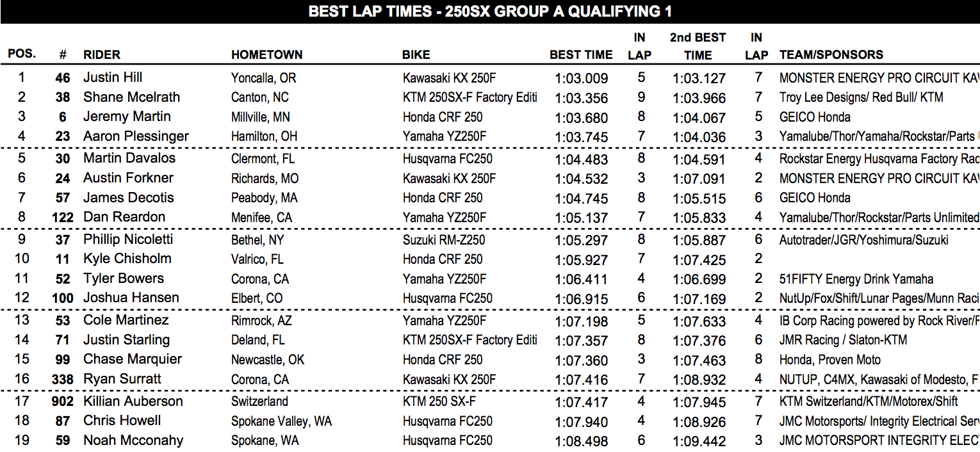980x452 pixels.
Task: Click Jeremy Martin's bike Honda CRF 250
Action: pyautogui.click(x=443, y=117)
